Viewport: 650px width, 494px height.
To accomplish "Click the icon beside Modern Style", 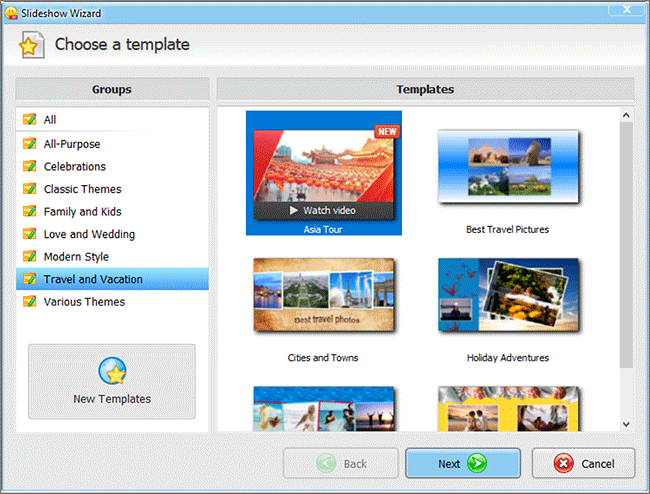I will tap(29, 257).
